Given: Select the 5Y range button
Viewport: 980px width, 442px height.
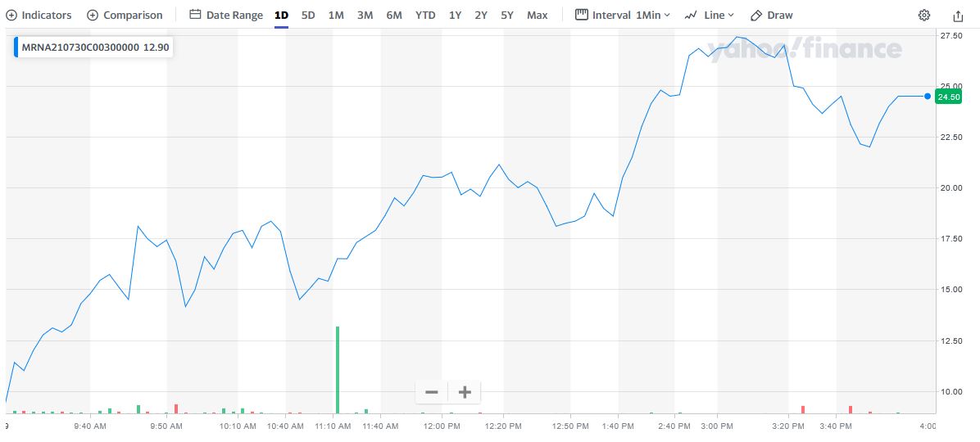Looking at the screenshot, I should click(x=507, y=15).
